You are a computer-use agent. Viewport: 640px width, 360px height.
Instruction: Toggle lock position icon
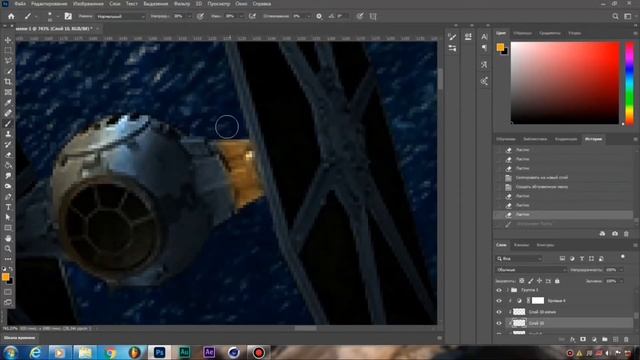click(x=539, y=281)
